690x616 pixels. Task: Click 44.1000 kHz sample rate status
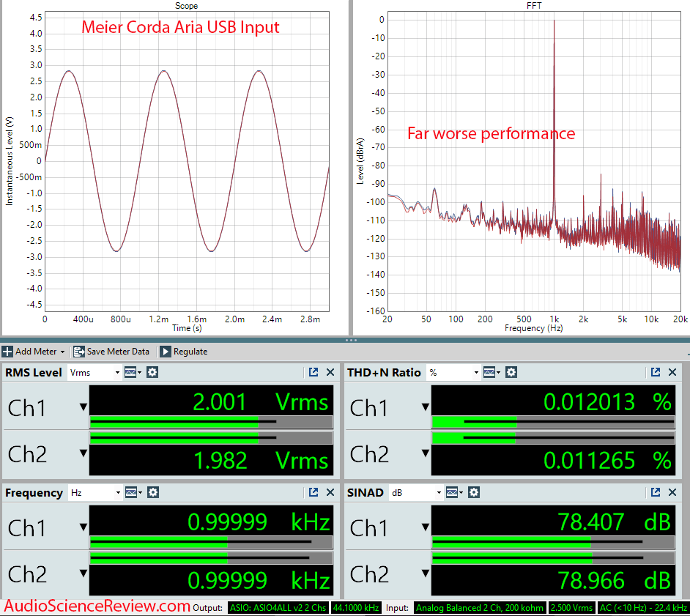pos(356,608)
